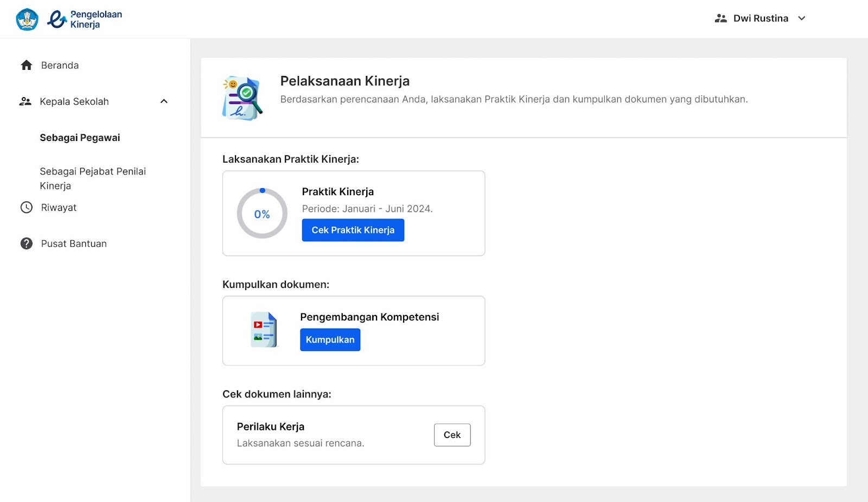Click the Riwayat clock icon
This screenshot has height=502, width=868.
[27, 208]
